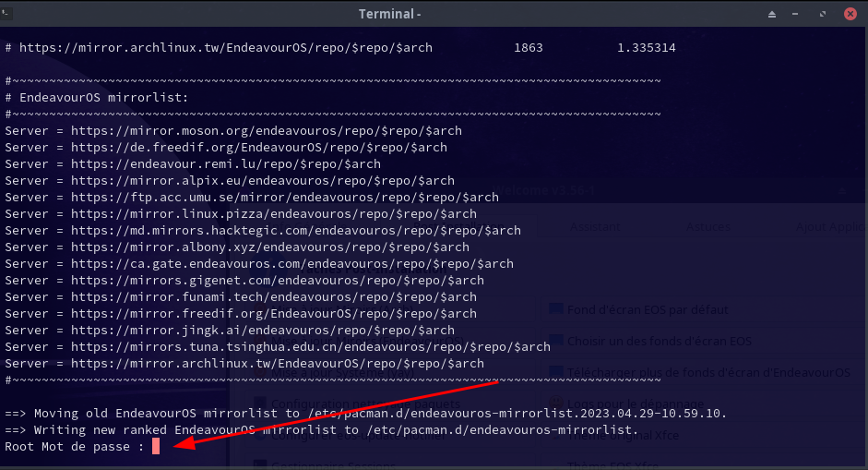The image size is (868, 470).
Task: Open the mirror.alpix.eu server URL
Action: click(x=262, y=180)
